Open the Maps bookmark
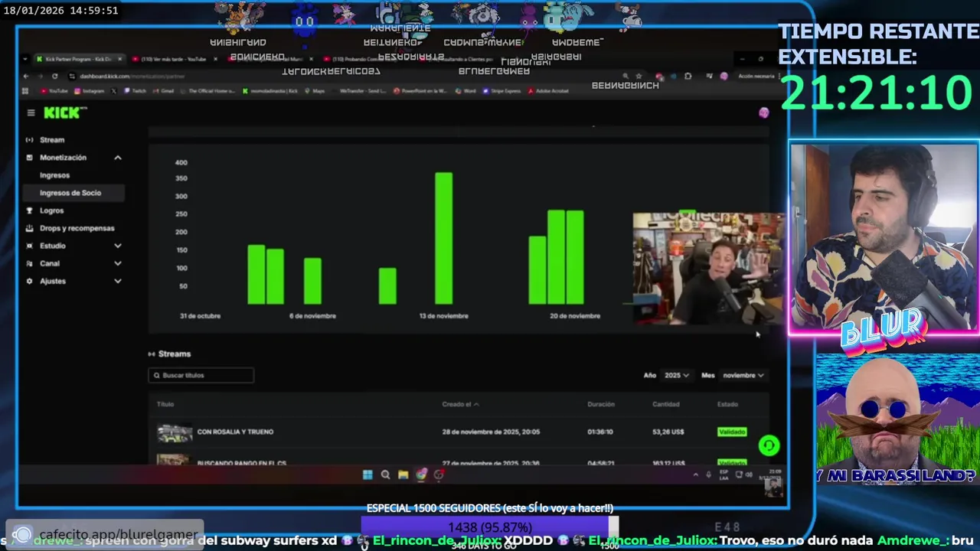 [315, 90]
